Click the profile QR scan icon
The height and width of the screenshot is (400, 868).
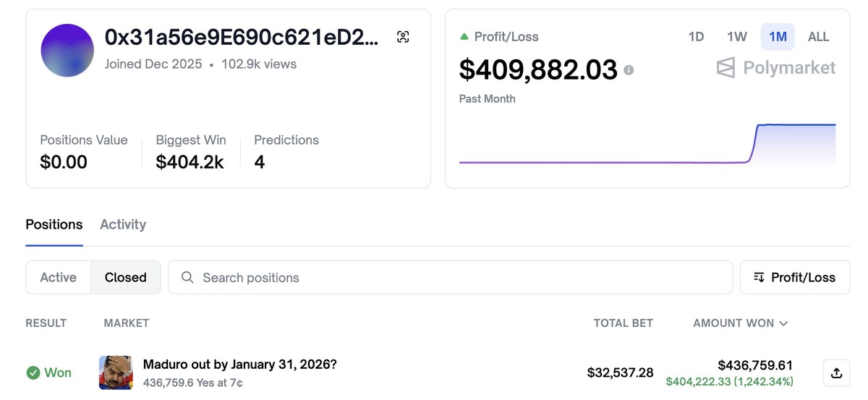point(403,37)
